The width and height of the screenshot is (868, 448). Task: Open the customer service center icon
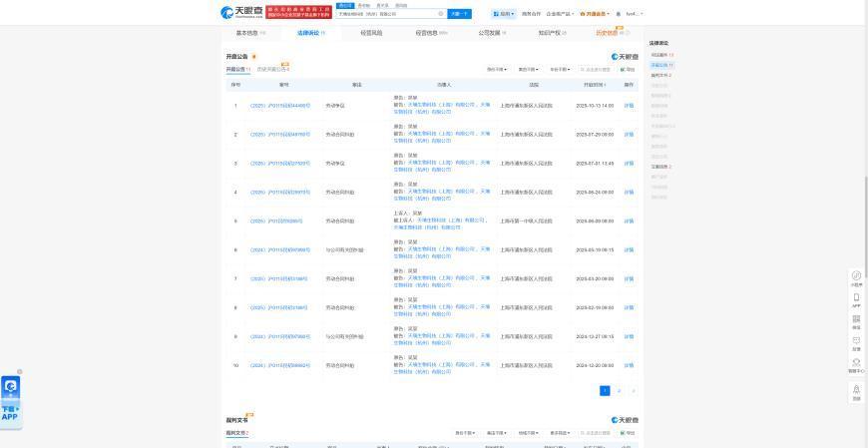click(856, 363)
